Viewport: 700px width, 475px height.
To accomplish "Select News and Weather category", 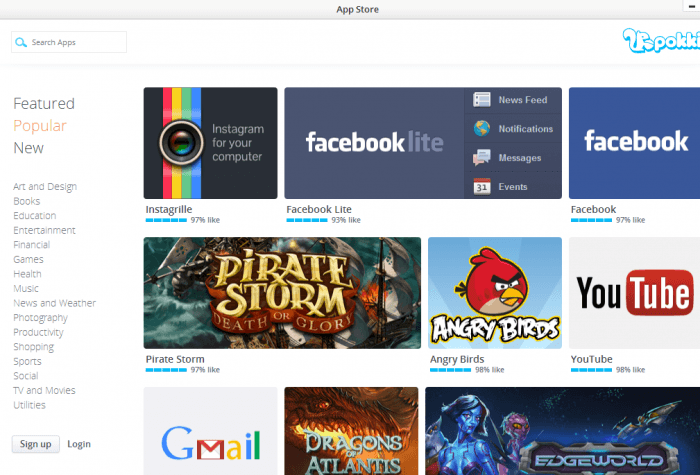I will coord(54,303).
